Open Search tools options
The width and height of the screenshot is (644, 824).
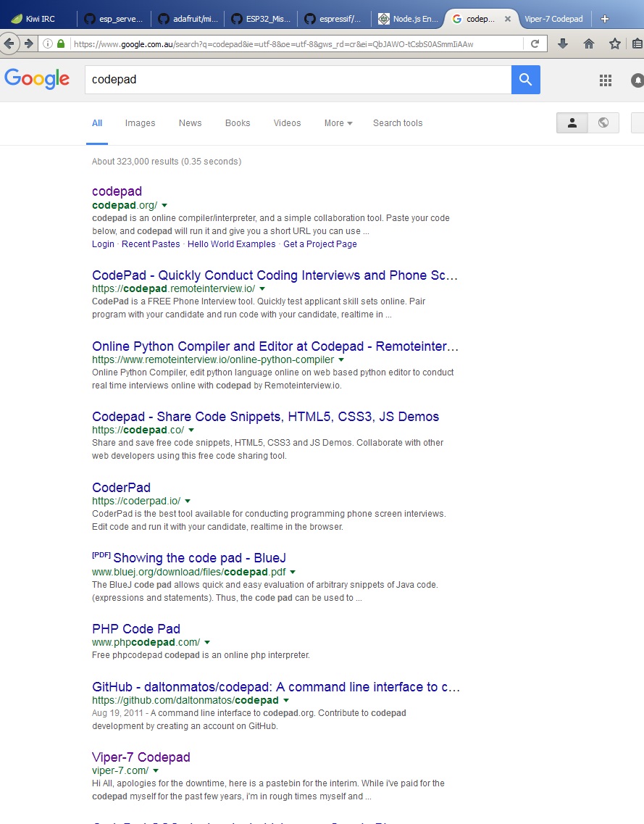pos(398,123)
